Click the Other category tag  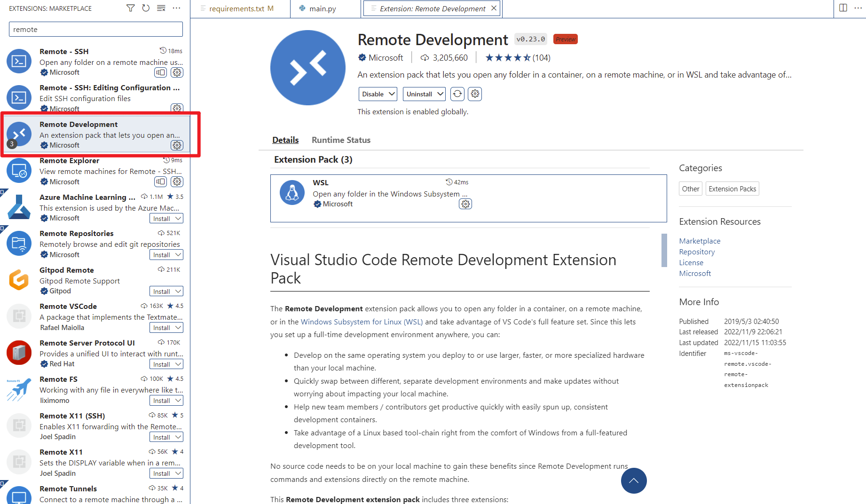click(691, 189)
